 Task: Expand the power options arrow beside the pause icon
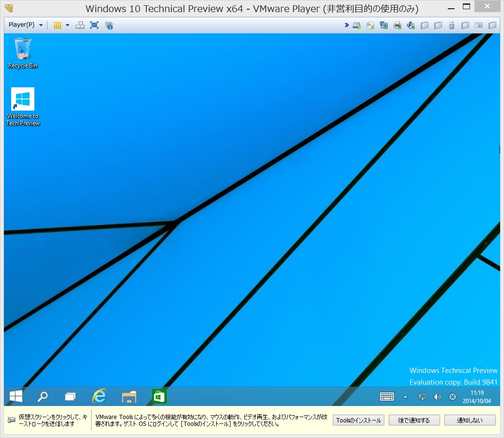click(67, 25)
